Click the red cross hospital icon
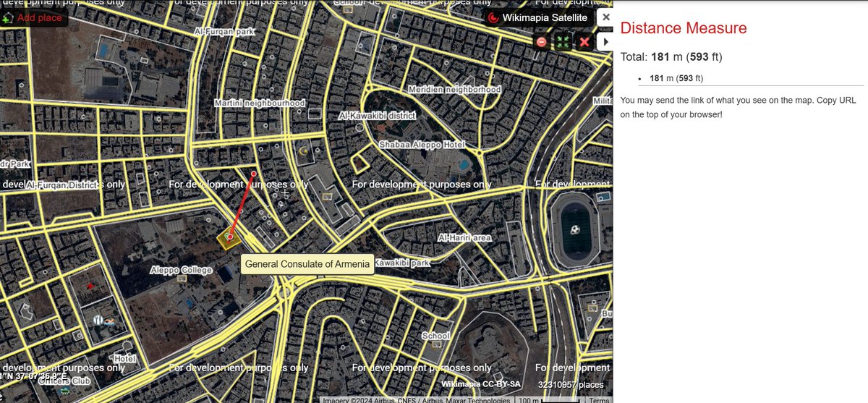This screenshot has height=403, width=868. coord(90,286)
